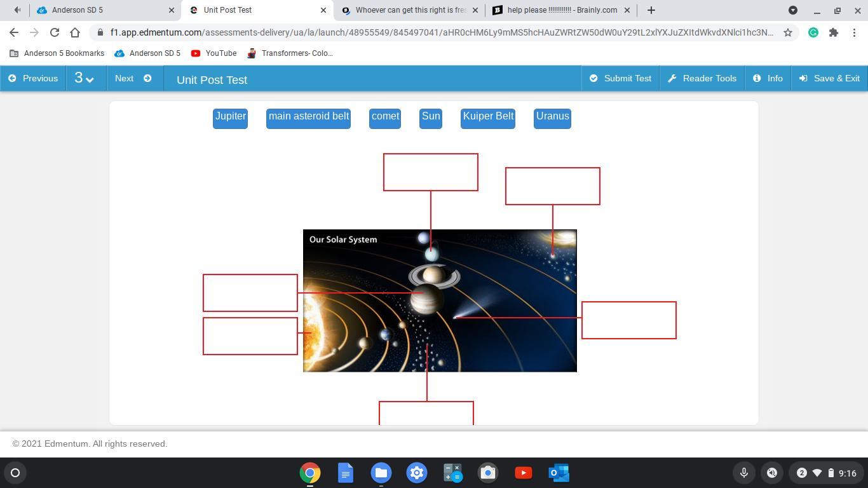Image resolution: width=868 pixels, height=488 pixels.
Task: Open Outlook from the shelf
Action: [x=559, y=473]
